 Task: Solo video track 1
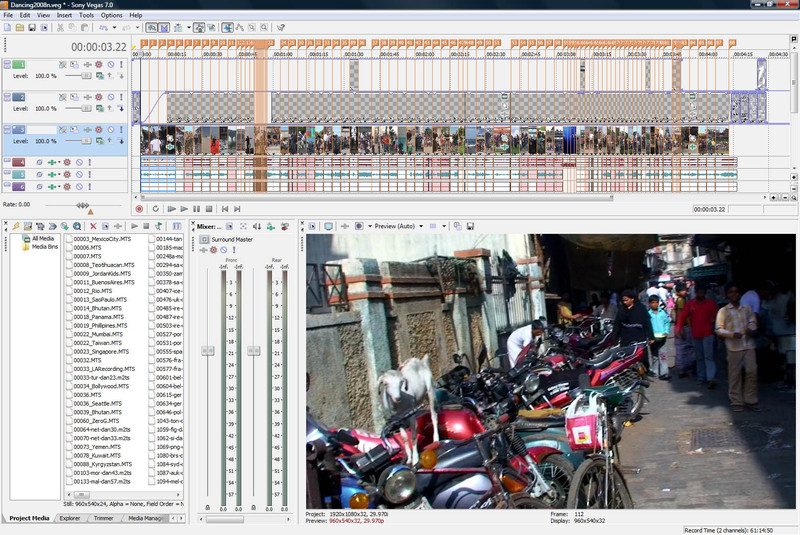pyautogui.click(x=121, y=64)
